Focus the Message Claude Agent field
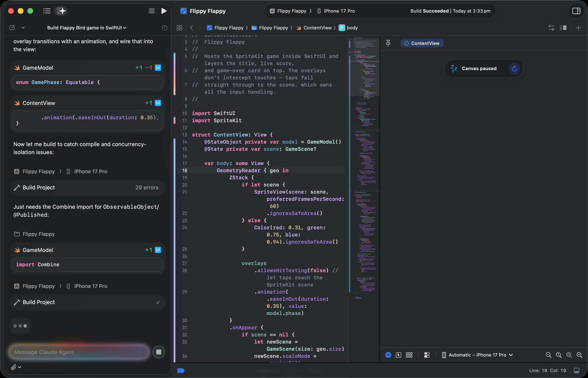588x378 pixels. (x=79, y=352)
